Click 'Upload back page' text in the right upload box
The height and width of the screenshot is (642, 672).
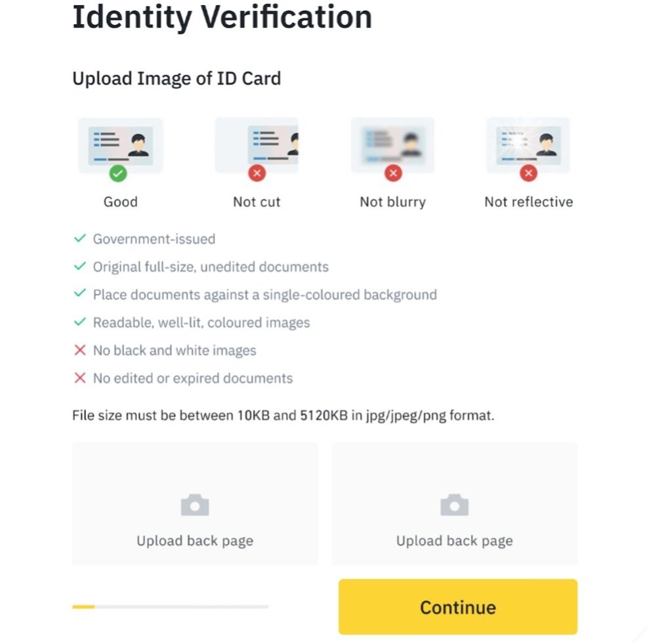454,541
